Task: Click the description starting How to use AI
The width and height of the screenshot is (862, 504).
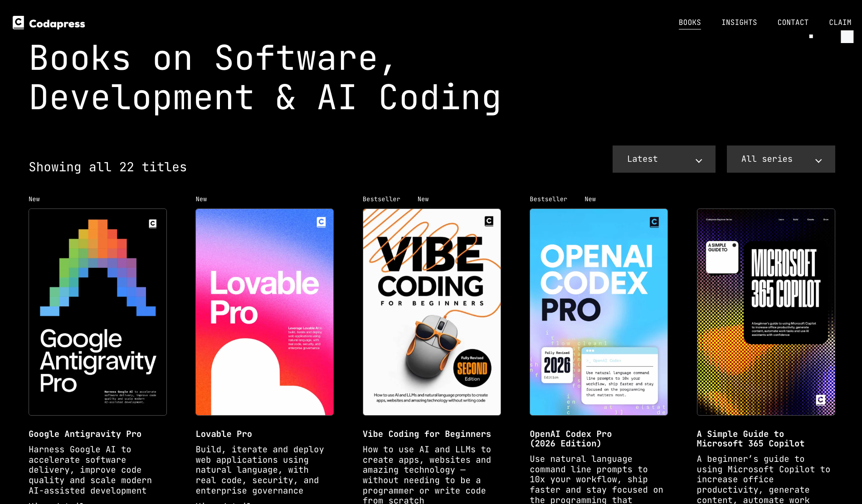Action: [x=427, y=475]
